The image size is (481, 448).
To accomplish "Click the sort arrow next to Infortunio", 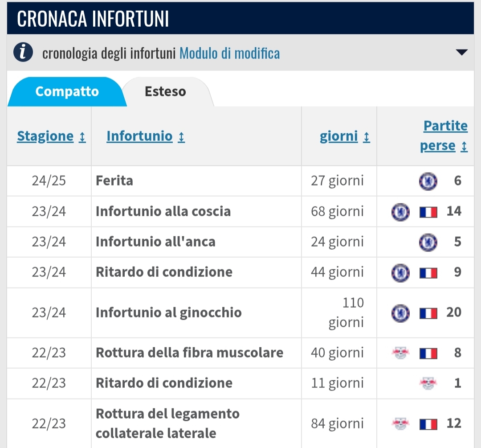I will pyautogui.click(x=181, y=137).
